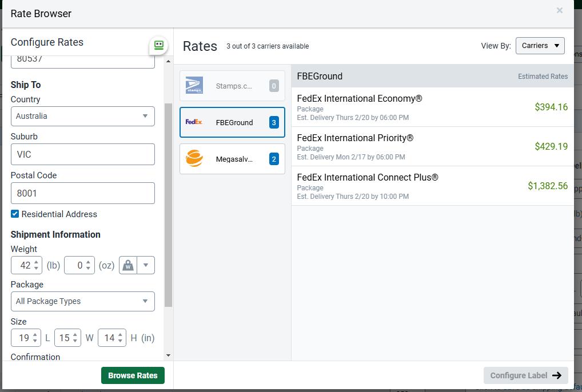The image size is (582, 392).
Task: Click the scrollbar up arrow
Action: pos(168,61)
